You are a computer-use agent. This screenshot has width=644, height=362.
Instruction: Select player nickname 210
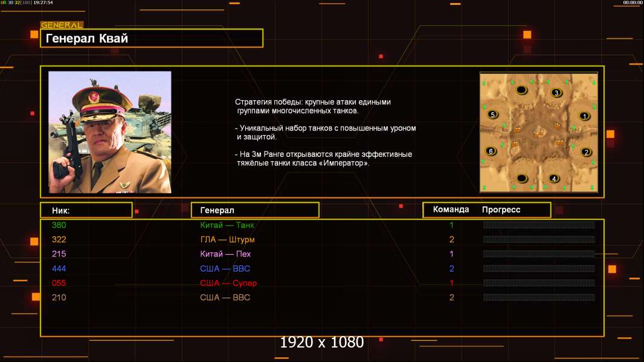59,297
